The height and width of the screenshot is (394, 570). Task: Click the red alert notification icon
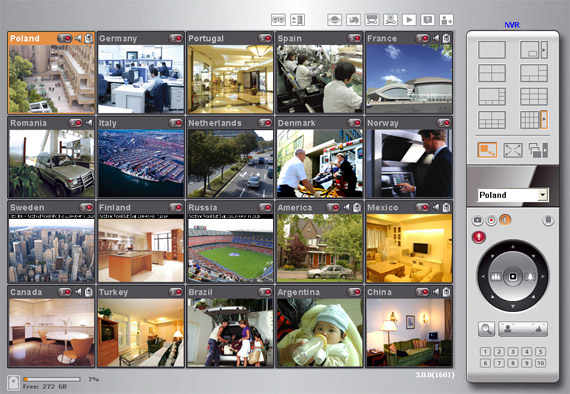click(479, 237)
